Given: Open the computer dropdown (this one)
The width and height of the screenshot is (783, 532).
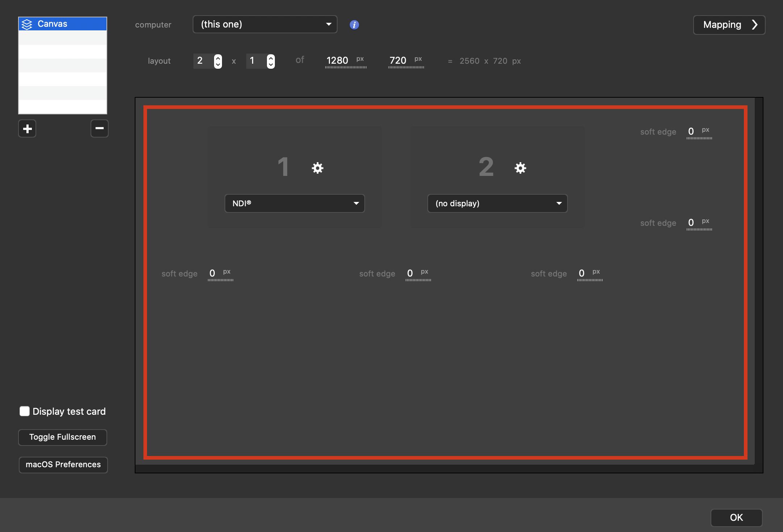Looking at the screenshot, I should tap(265, 24).
